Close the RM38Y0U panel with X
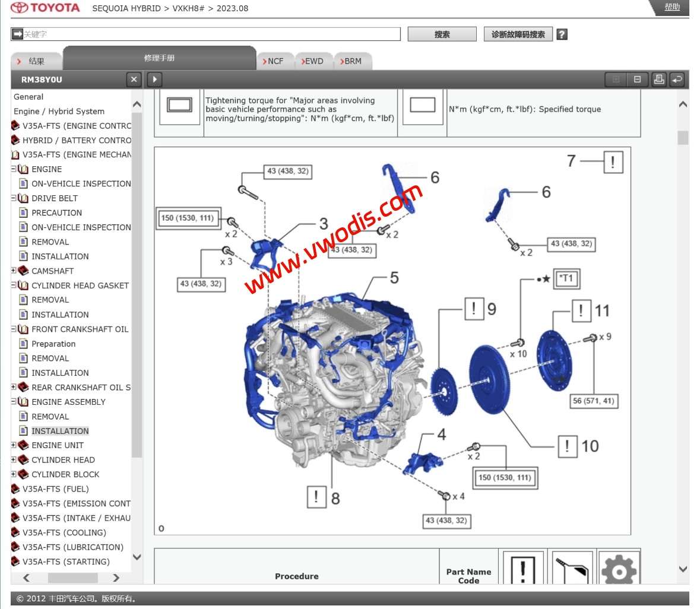This screenshot has width=700, height=609. click(x=134, y=80)
